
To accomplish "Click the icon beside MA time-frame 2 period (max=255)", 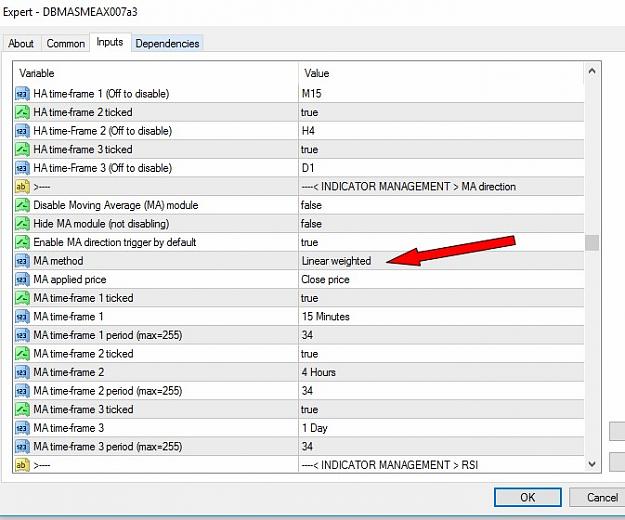I will point(22,391).
